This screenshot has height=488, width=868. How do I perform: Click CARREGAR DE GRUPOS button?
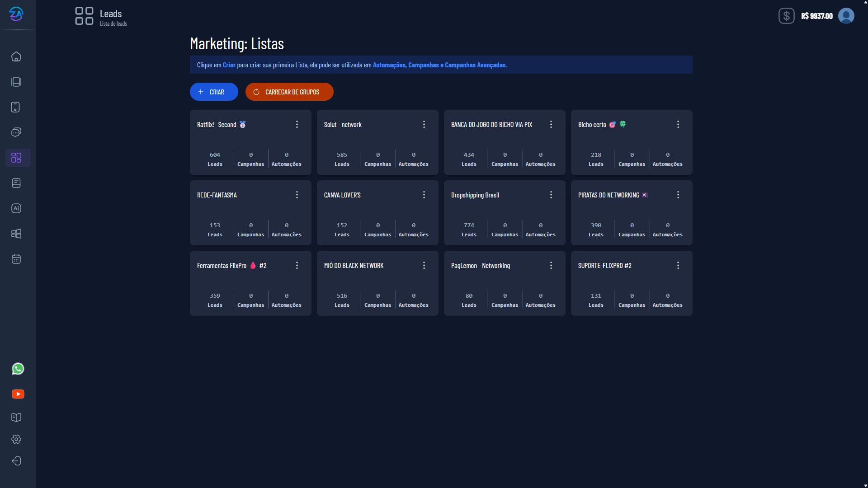(289, 92)
